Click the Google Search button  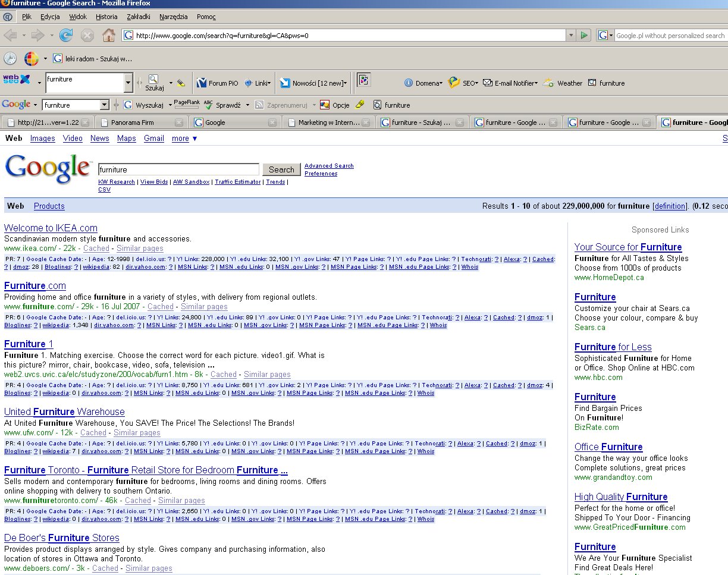click(281, 169)
